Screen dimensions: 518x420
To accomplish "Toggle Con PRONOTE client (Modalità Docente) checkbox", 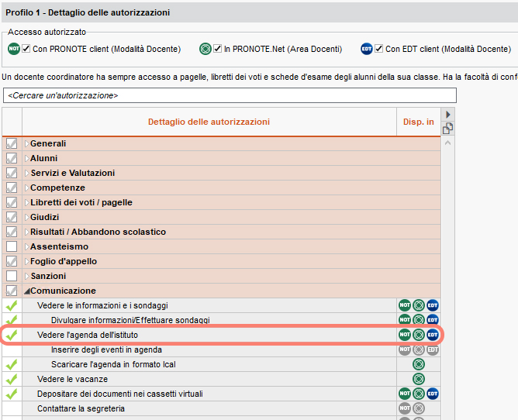I will pos(26,49).
